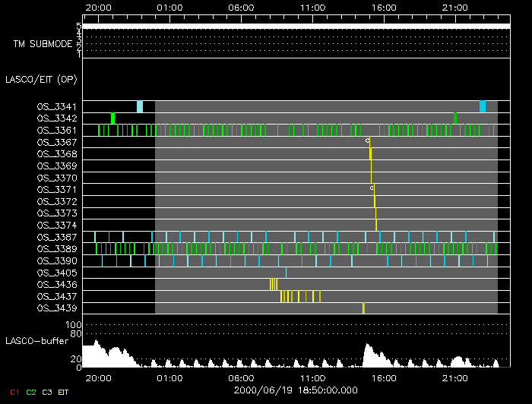Click the EIT legend label

64,391
